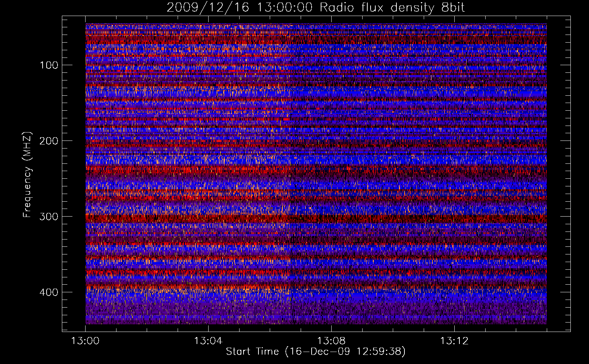Click the 13:00 time tick label

click(85, 341)
